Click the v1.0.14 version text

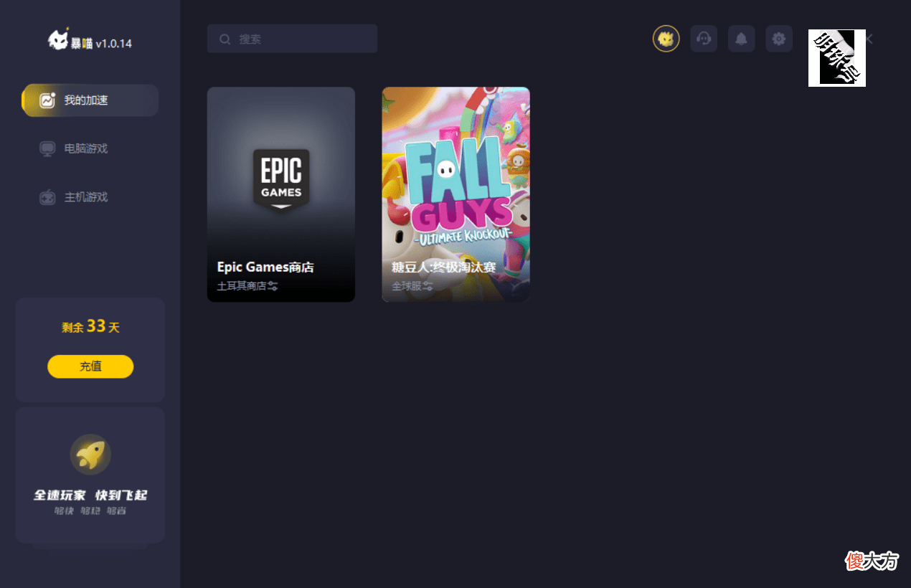[113, 44]
